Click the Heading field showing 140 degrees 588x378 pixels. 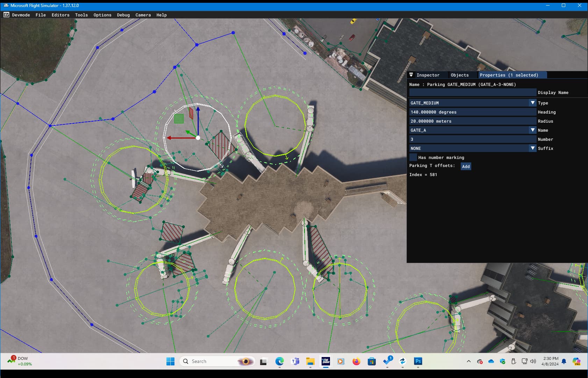pyautogui.click(x=473, y=112)
